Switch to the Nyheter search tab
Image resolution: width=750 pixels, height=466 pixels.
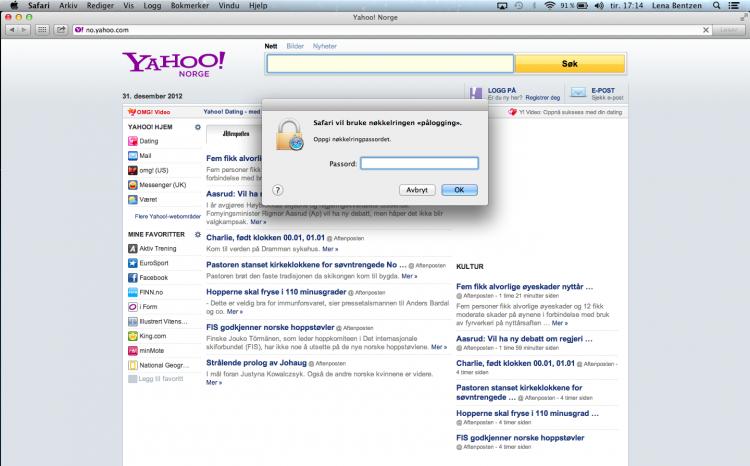pos(324,46)
